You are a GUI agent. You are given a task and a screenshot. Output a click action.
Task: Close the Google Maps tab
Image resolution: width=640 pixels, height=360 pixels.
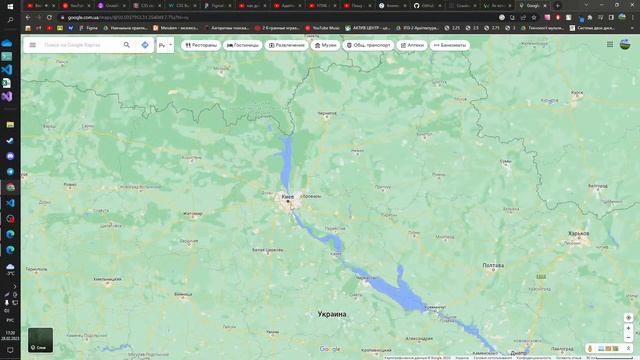coord(545,6)
